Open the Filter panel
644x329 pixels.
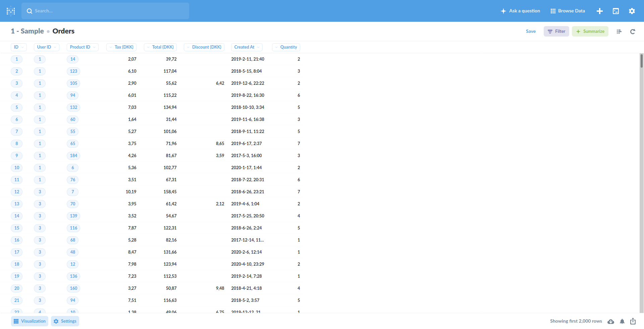pos(556,31)
